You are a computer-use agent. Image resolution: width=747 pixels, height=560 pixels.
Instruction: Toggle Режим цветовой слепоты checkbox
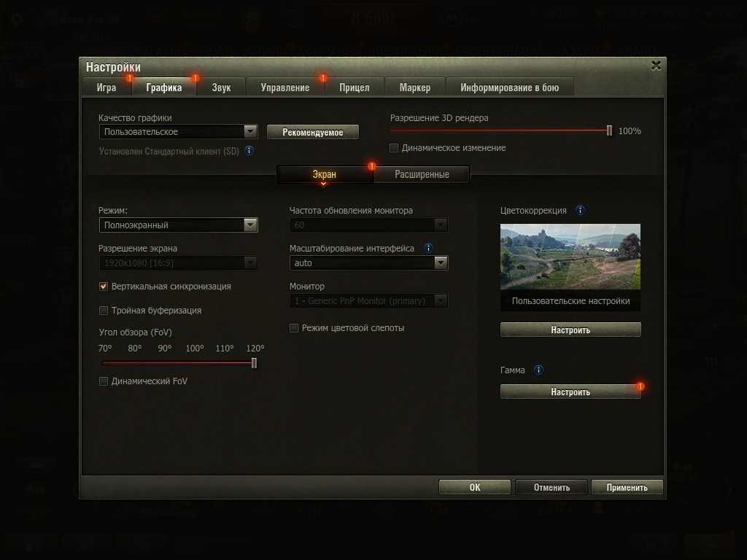(294, 328)
